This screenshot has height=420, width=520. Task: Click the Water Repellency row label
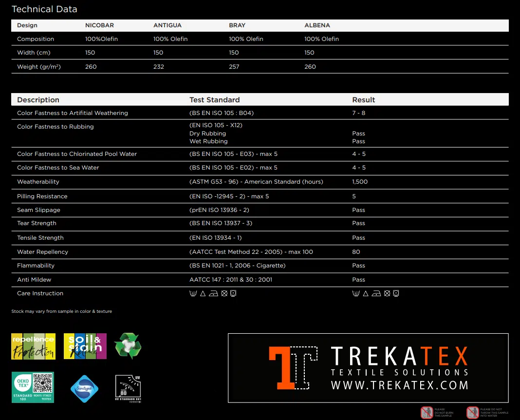coord(42,252)
